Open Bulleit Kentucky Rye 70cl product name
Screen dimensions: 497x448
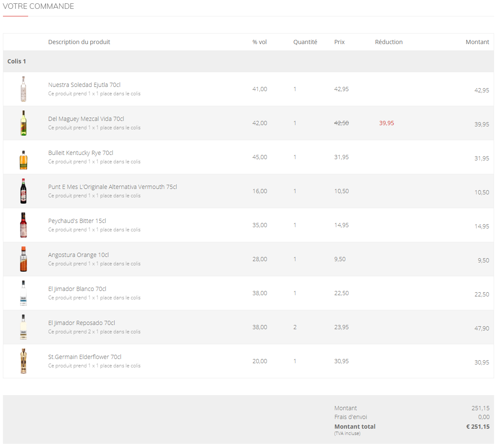81,153
